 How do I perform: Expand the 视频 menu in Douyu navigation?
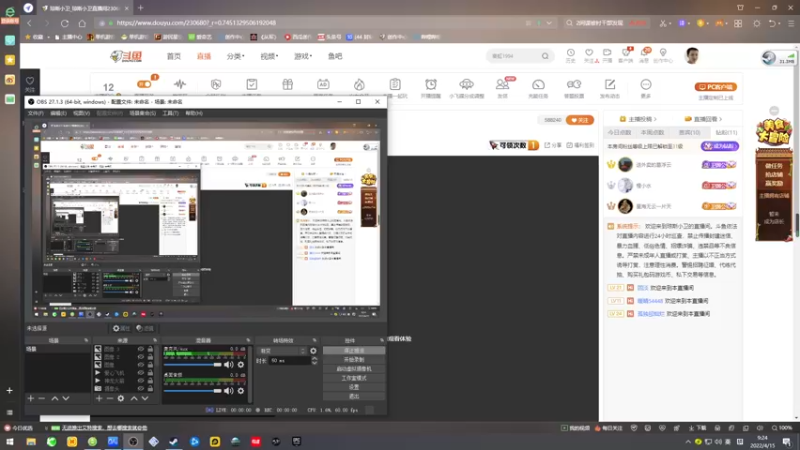(269, 56)
